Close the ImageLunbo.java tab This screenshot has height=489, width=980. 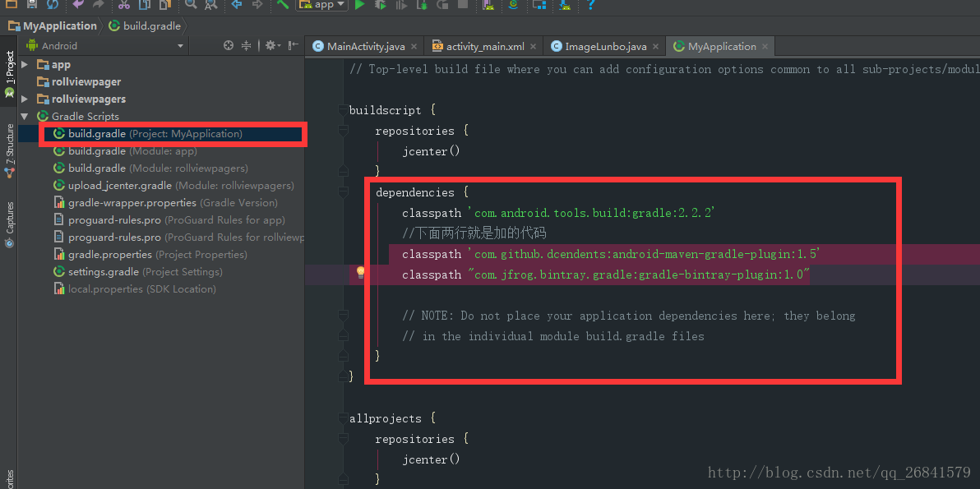(655, 46)
